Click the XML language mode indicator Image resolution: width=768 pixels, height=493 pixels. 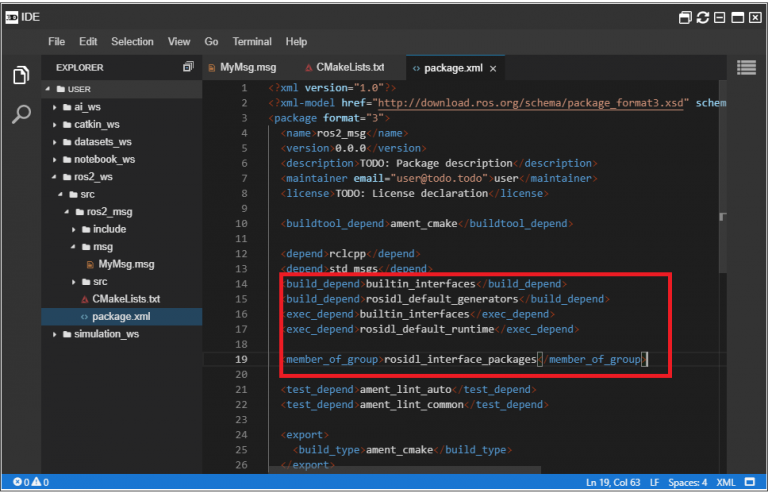pyautogui.click(x=725, y=482)
